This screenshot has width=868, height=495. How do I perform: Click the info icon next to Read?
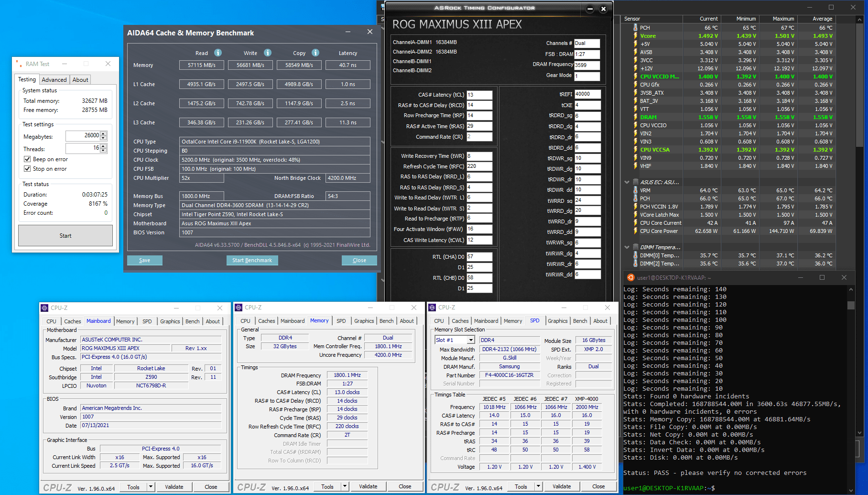218,53
